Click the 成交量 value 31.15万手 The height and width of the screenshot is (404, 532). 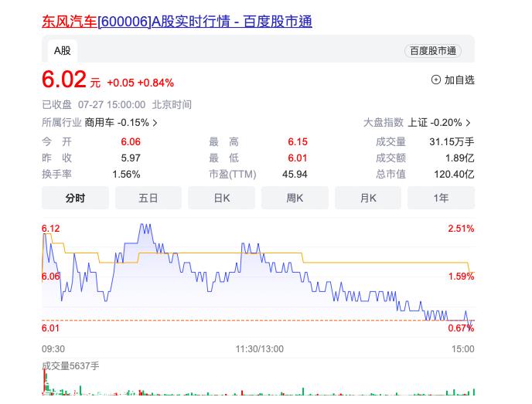(452, 141)
